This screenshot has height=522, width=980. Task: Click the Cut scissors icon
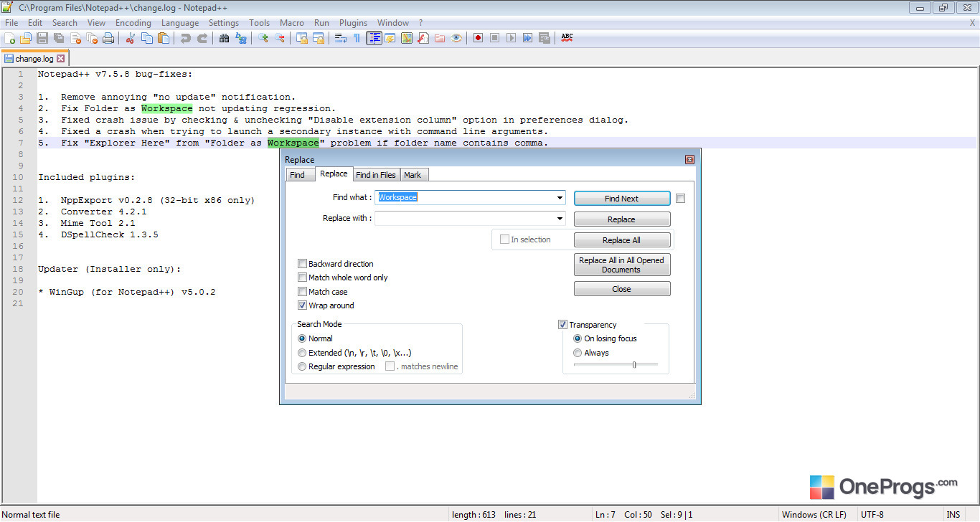[130, 38]
